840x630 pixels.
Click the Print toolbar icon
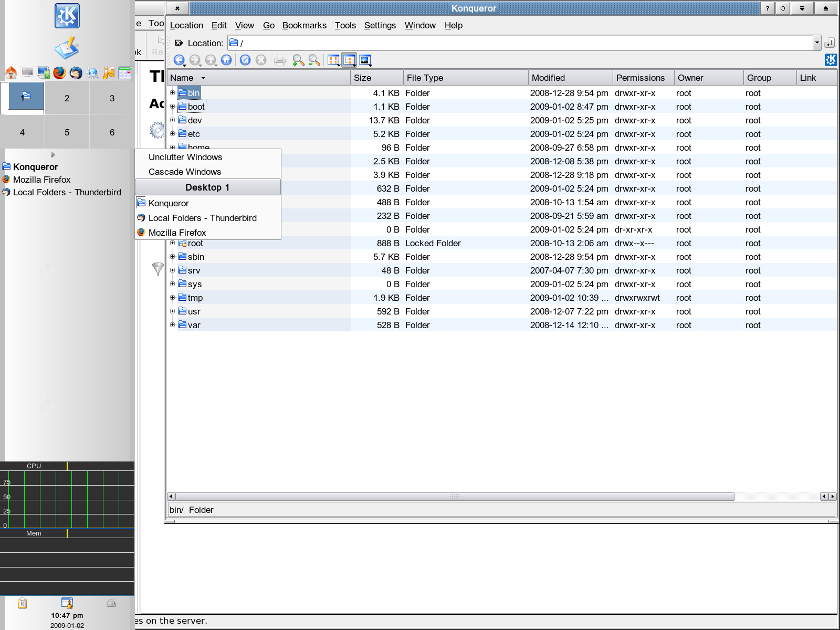(280, 60)
